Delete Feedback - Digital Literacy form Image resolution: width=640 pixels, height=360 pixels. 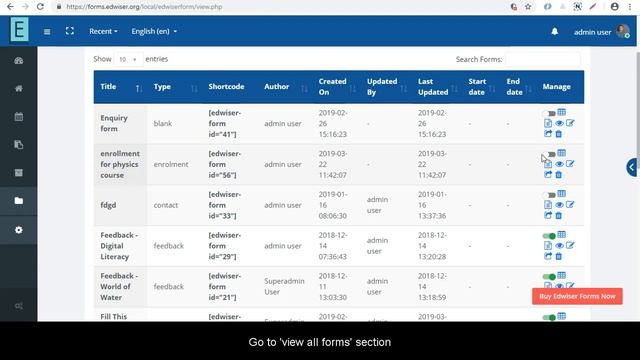[x=559, y=256]
